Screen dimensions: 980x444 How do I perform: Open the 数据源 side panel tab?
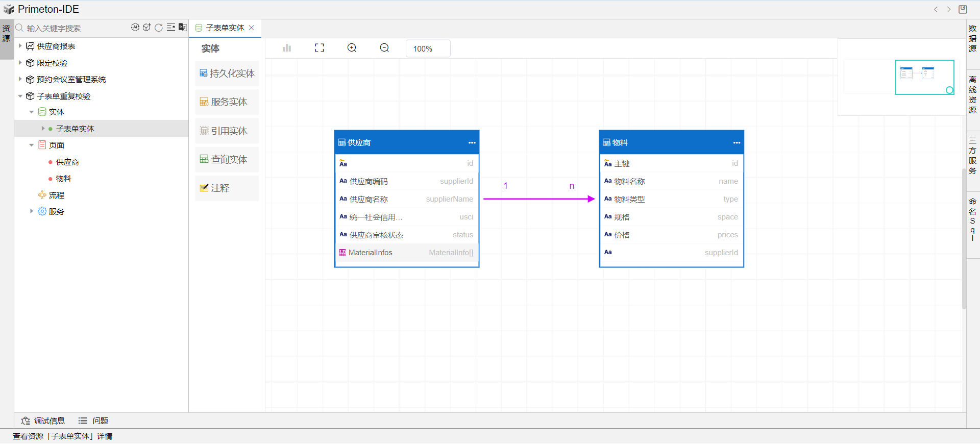coord(972,38)
